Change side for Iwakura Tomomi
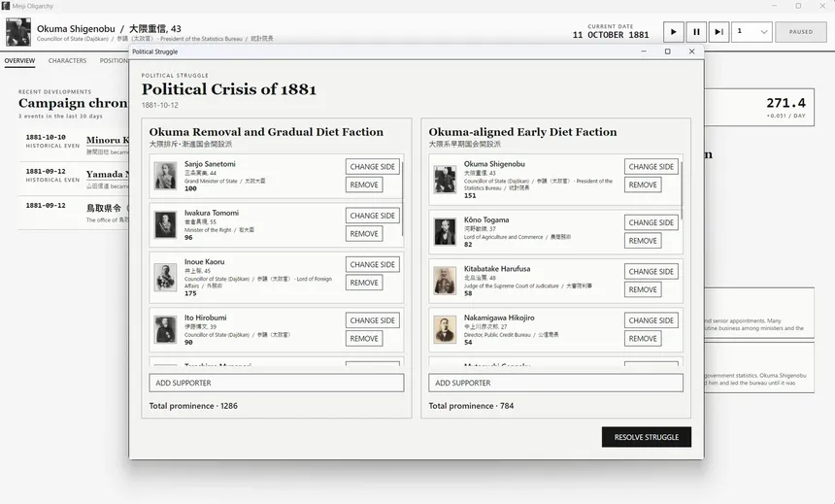The width and height of the screenshot is (835, 504). click(372, 216)
